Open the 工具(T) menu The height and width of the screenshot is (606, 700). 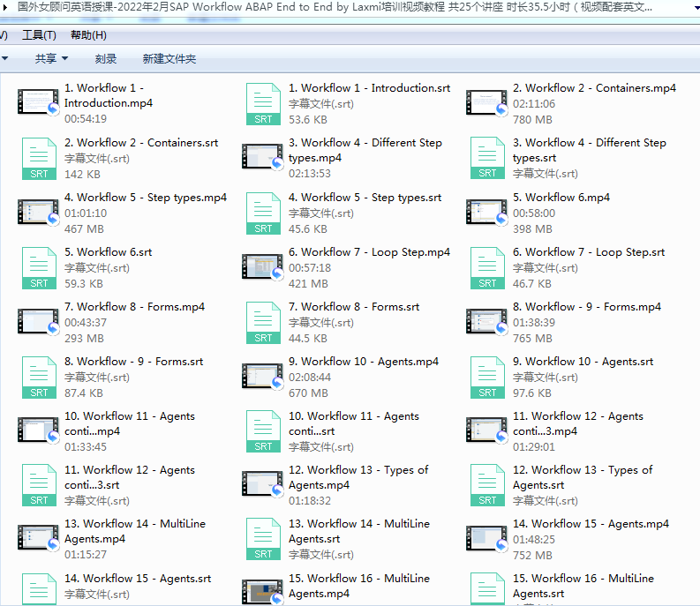40,35
